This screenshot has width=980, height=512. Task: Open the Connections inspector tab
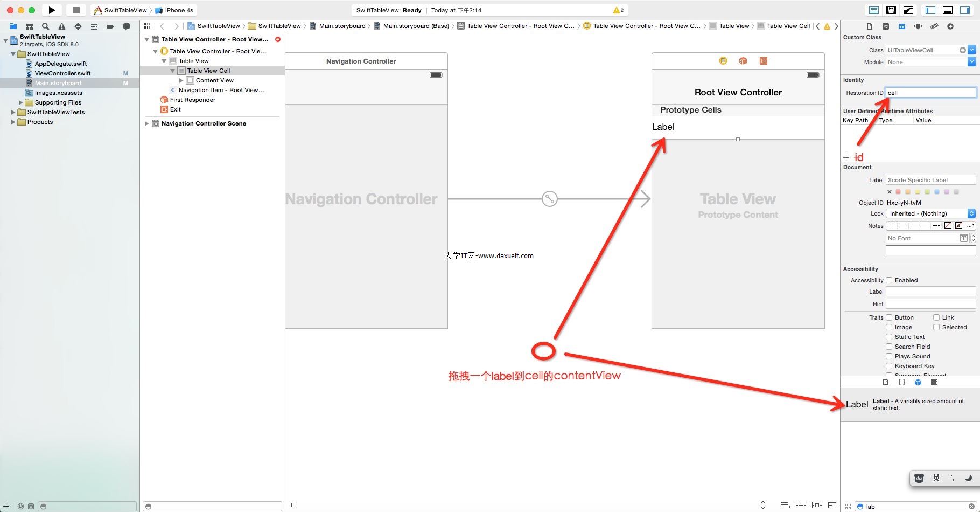950,26
